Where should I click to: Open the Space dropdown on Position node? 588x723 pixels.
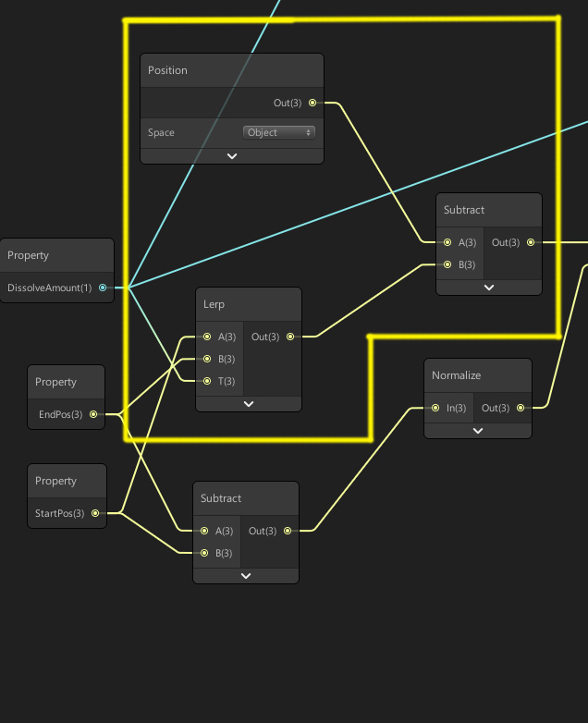[279, 132]
